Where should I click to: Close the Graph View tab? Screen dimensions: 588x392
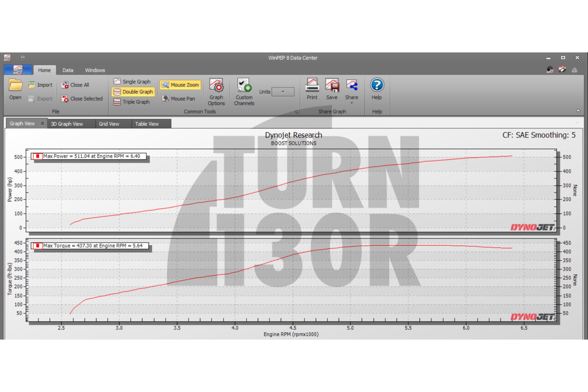coord(42,123)
